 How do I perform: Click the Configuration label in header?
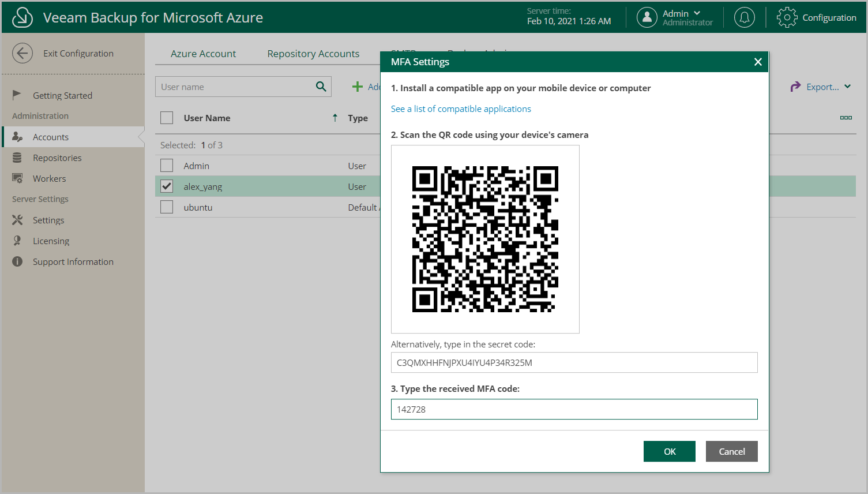tap(829, 17)
